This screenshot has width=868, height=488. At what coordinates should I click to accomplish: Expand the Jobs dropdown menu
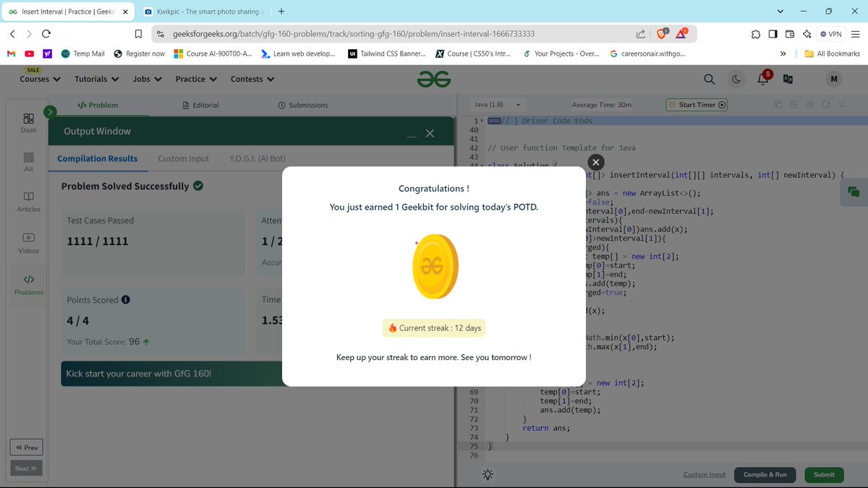(x=147, y=79)
